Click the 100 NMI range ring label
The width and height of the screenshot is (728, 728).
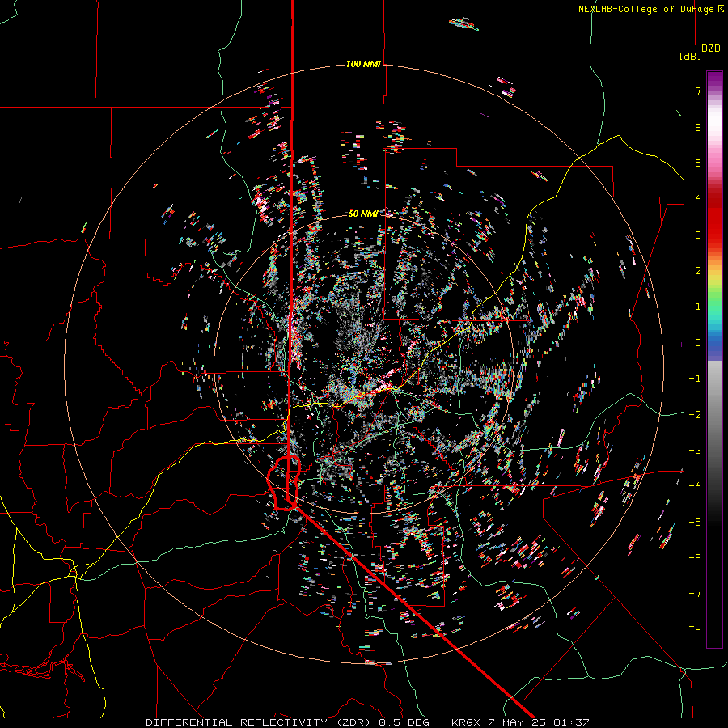click(363, 64)
